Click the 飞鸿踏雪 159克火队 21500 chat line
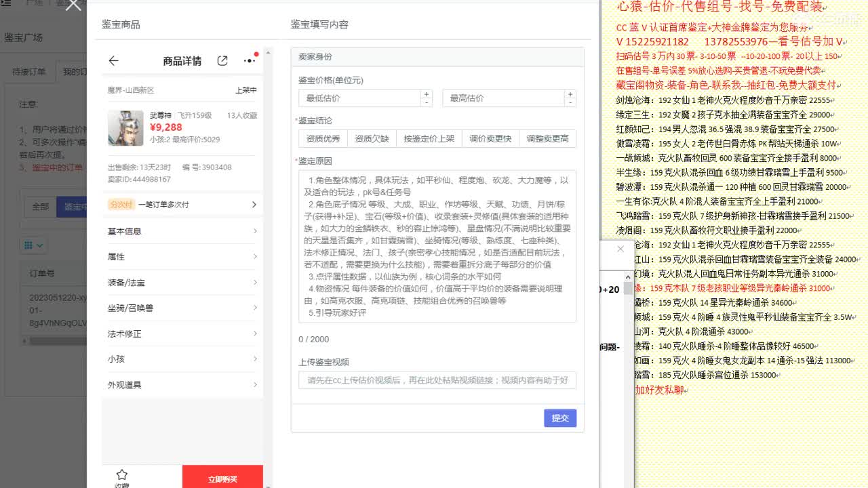The width and height of the screenshot is (868, 488). tap(734, 216)
